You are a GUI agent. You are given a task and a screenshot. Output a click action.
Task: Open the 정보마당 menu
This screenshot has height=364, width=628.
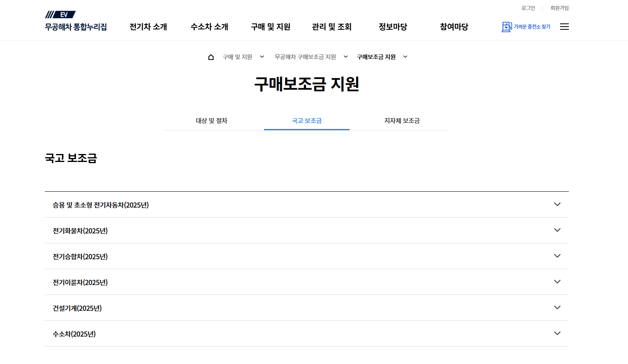[393, 27]
